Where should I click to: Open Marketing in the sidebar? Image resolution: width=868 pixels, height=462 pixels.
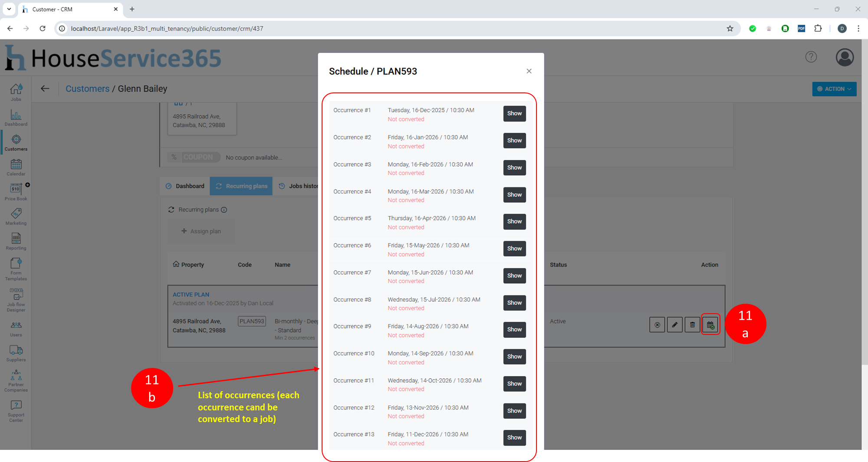pos(16,216)
